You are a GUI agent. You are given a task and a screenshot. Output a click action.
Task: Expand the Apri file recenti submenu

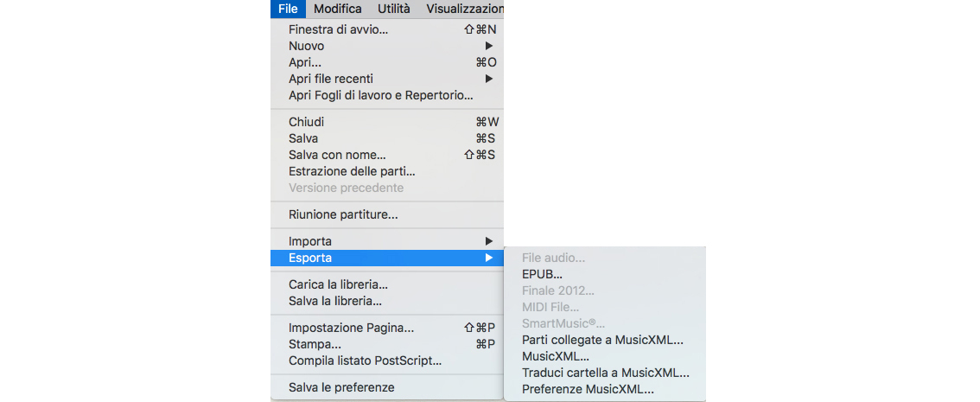coord(331,79)
